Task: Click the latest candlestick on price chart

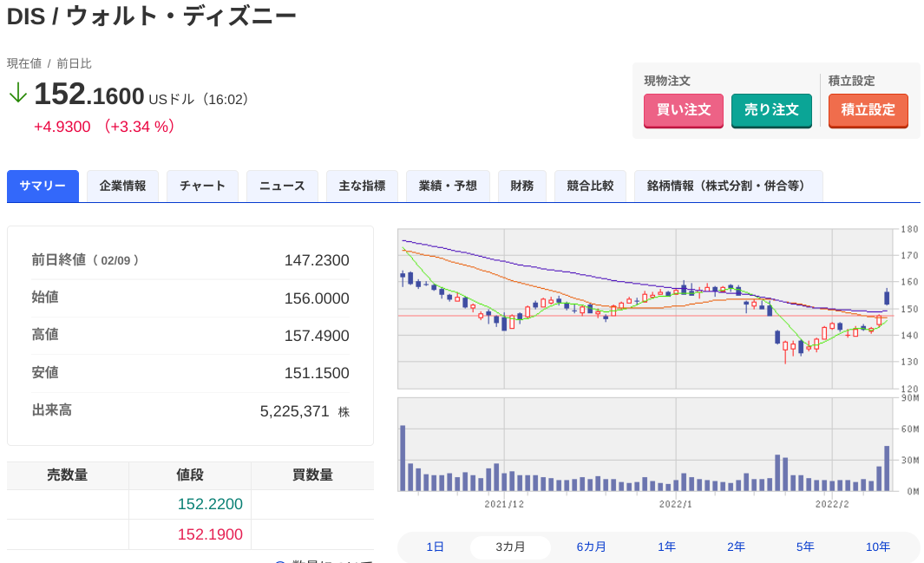Action: coord(887,297)
